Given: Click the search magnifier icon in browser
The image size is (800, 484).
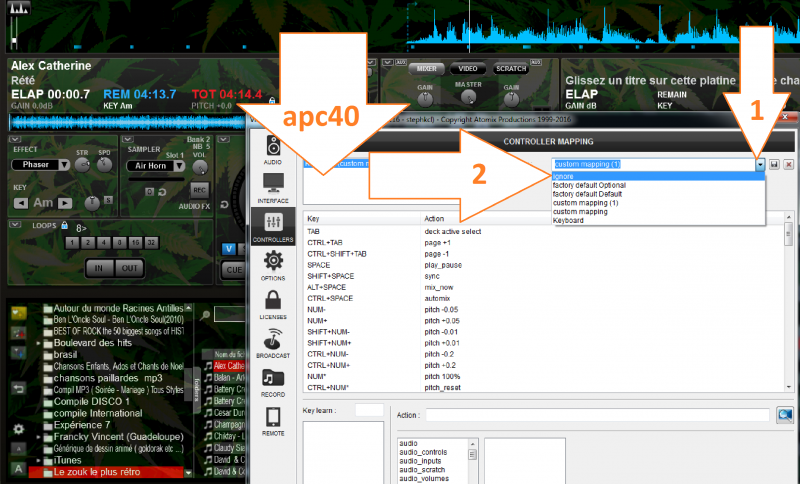Looking at the screenshot, I should (x=205, y=316).
